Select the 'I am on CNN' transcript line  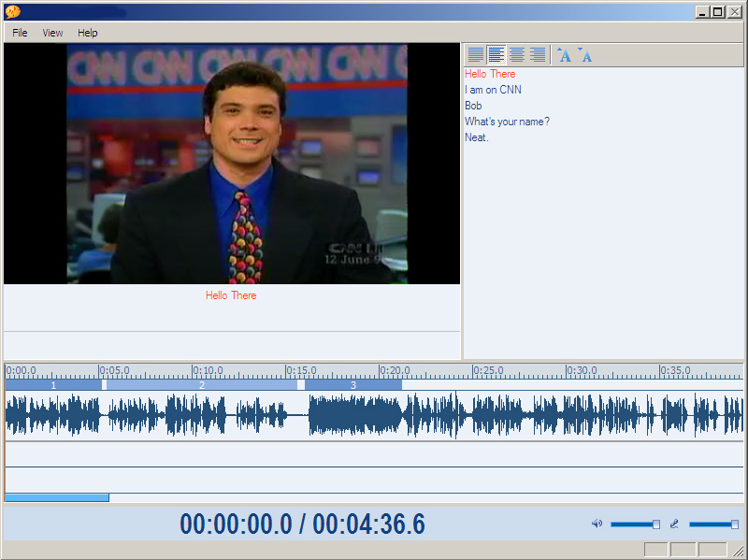493,90
